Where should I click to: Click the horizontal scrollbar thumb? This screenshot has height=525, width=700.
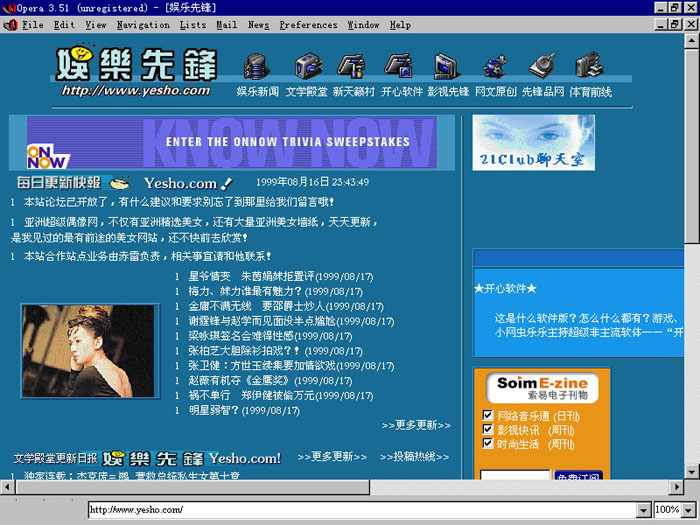[x=192, y=487]
